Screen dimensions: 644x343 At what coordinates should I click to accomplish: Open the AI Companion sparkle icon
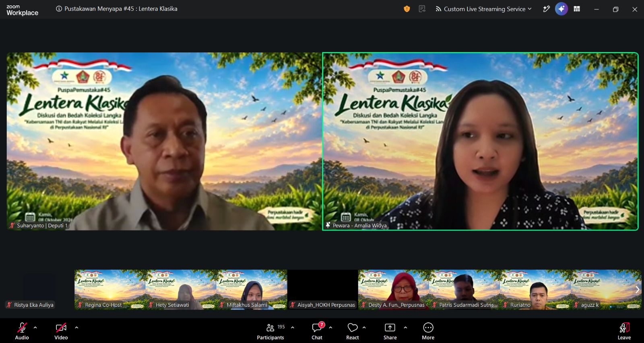click(x=561, y=9)
